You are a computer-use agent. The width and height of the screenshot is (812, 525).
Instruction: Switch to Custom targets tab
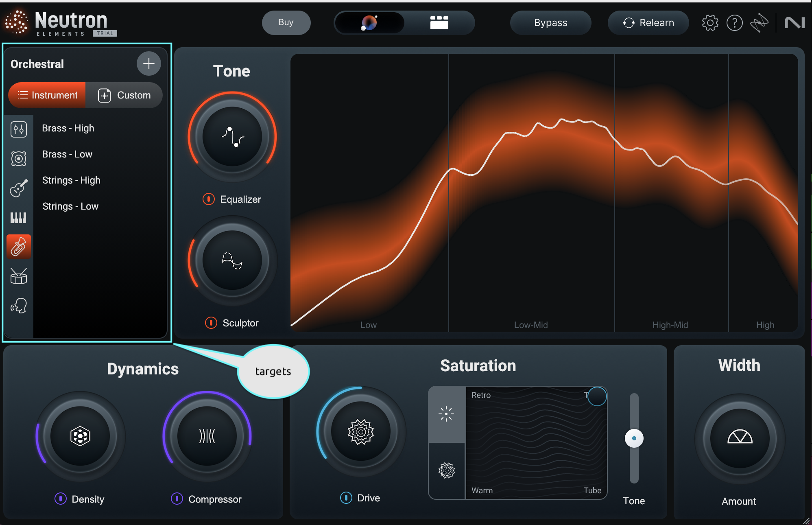point(124,95)
